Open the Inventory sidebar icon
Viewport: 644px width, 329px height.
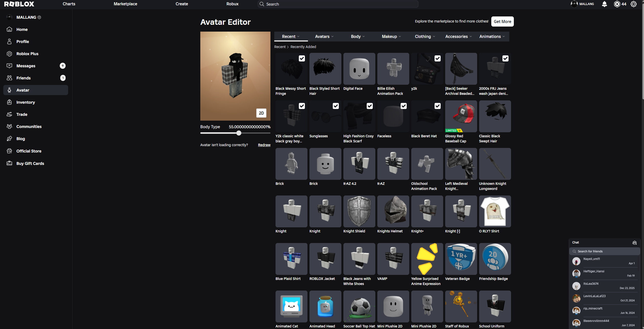tap(9, 102)
